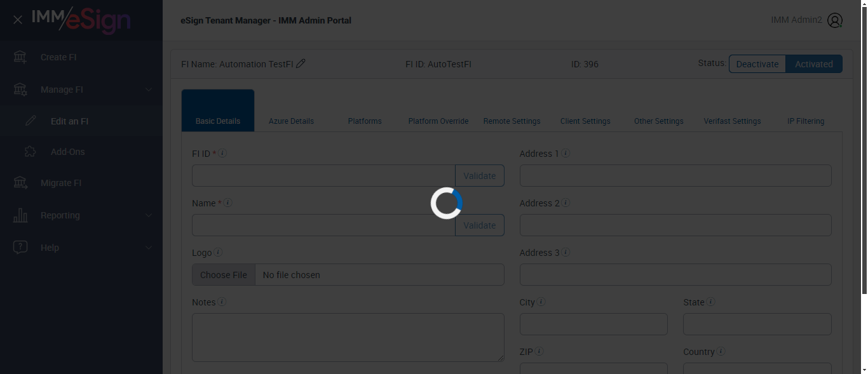Show info tooltip next to Name label
This screenshot has width=868, height=374.
coord(228,203)
